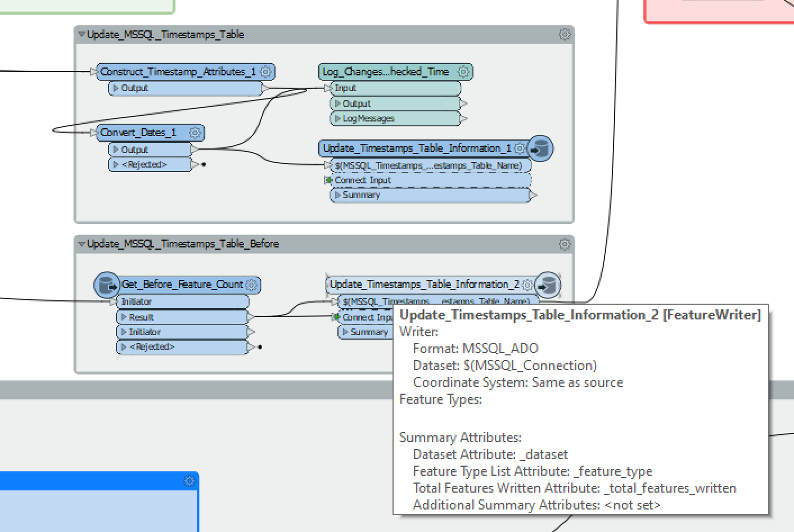Expand Summary port of Update_Timestamps_Table_Information_2
This screenshot has width=794, height=532.
pyautogui.click(x=345, y=332)
